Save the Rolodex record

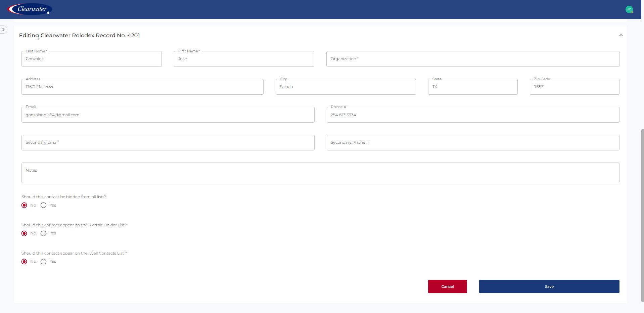click(549, 286)
